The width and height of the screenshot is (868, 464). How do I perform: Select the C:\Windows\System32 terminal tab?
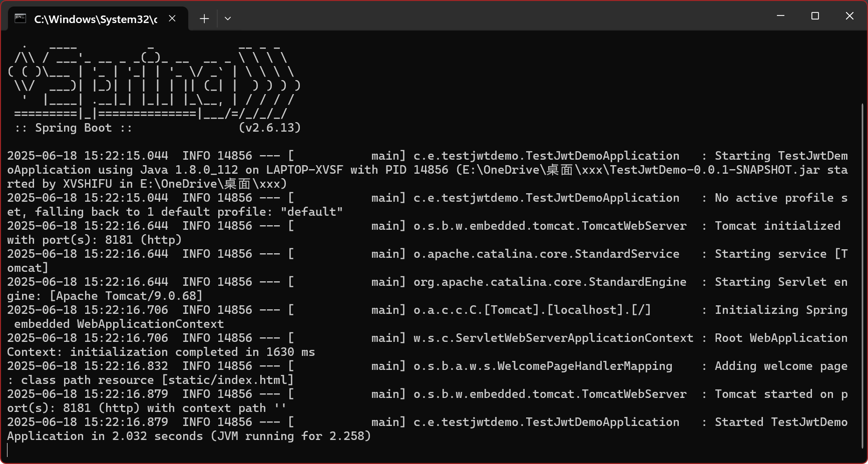click(x=95, y=19)
